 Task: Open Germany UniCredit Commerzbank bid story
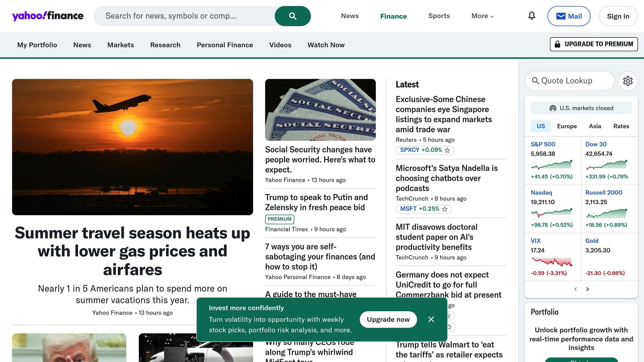pos(448,285)
